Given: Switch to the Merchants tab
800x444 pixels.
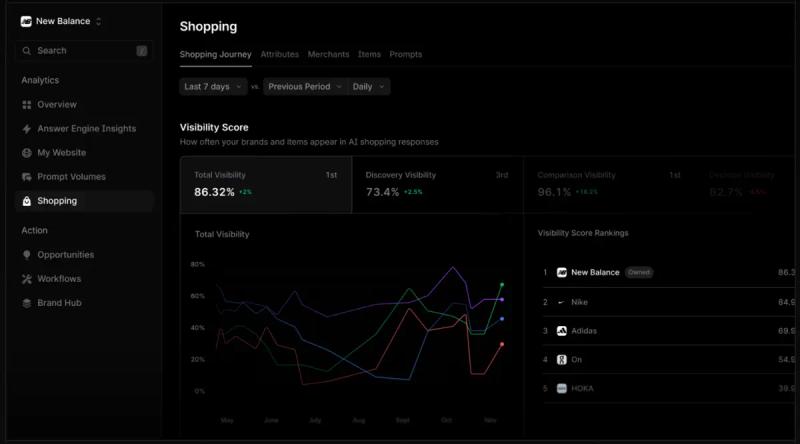Looking at the screenshot, I should pos(328,54).
